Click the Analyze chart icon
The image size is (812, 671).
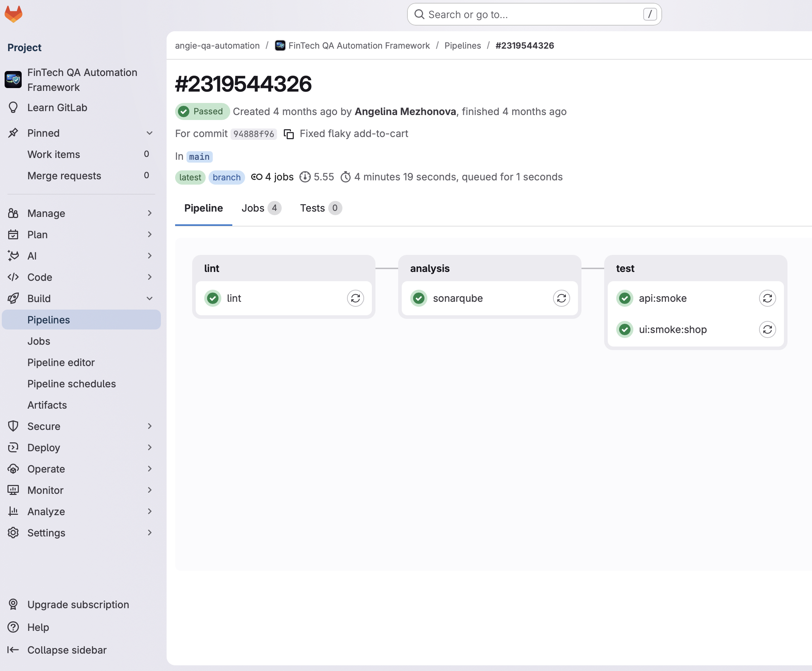13,511
